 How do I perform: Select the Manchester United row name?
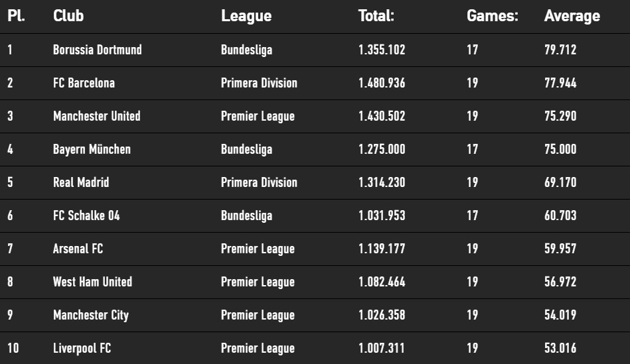coord(97,117)
